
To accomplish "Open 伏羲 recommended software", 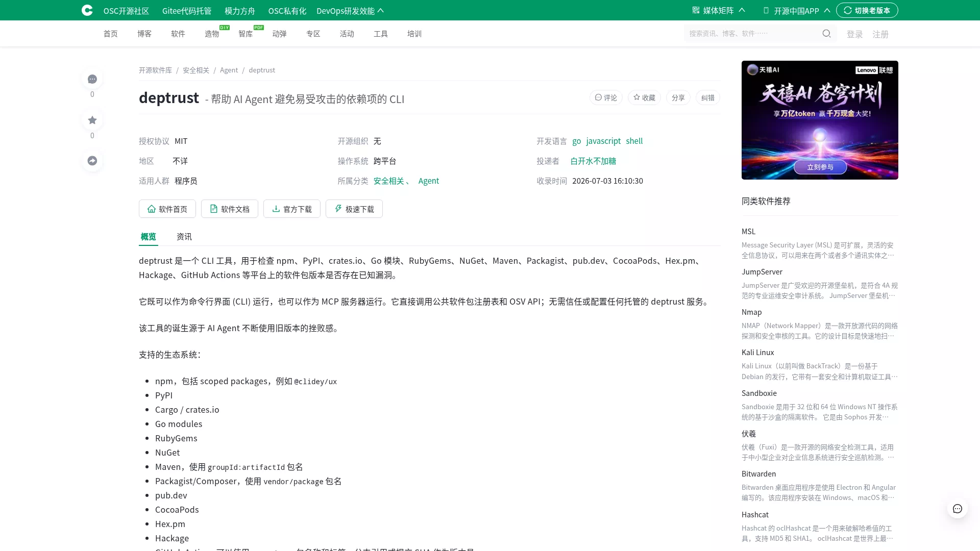I will (749, 434).
